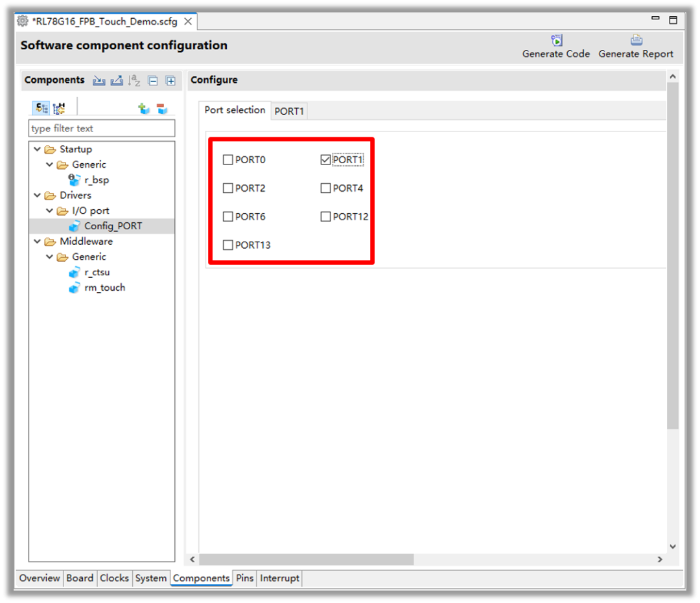Viewport: 700px width, 603px height.
Task: Uncheck the PORT1 checkbox
Action: (325, 160)
